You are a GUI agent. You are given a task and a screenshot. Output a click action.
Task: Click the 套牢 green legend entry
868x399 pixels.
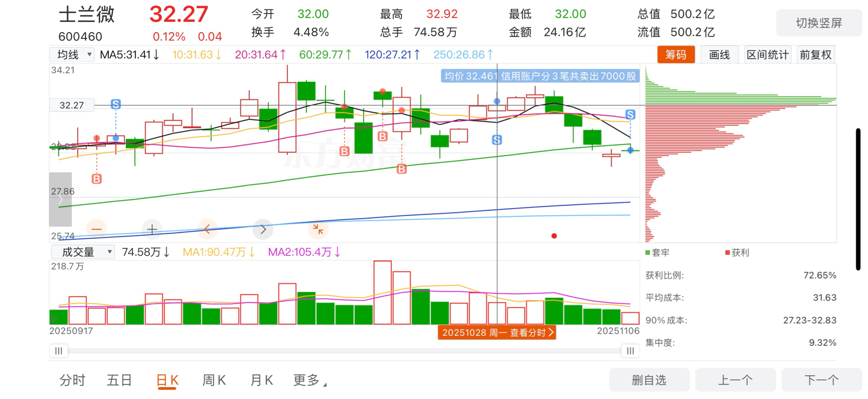657,252
